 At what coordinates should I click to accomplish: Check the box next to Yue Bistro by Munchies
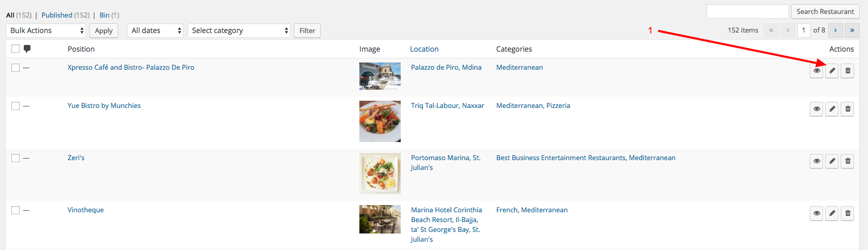(15, 106)
